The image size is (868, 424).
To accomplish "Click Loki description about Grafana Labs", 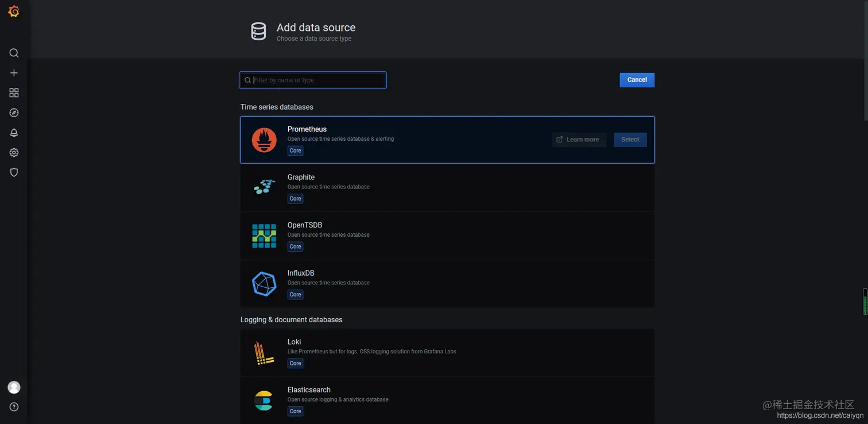I will (371, 351).
